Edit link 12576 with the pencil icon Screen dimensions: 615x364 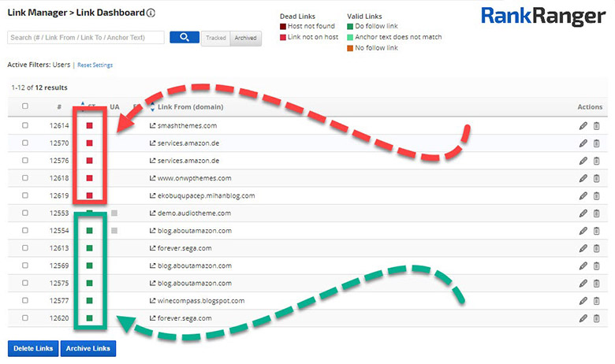point(583,161)
